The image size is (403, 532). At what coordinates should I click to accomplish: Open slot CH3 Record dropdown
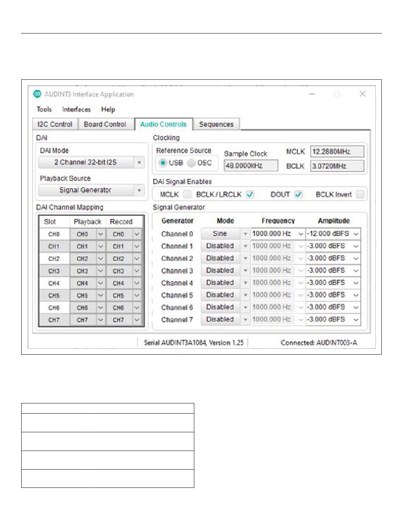pyautogui.click(x=137, y=271)
